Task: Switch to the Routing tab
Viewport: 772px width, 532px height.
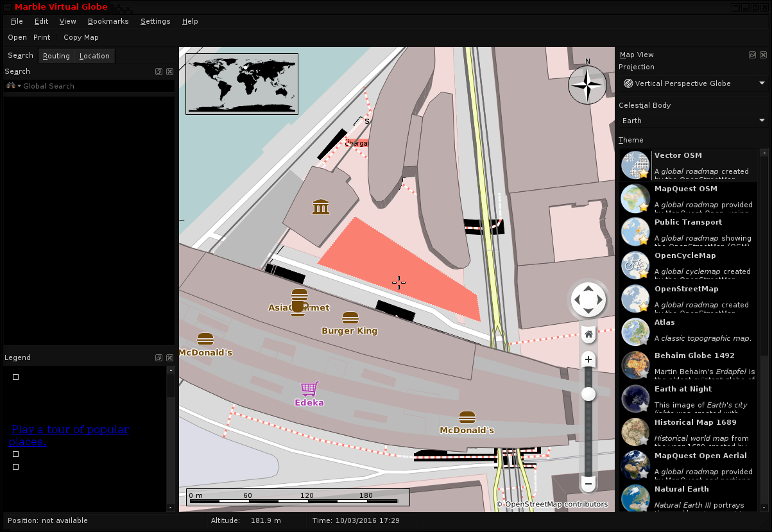Action: click(x=56, y=56)
